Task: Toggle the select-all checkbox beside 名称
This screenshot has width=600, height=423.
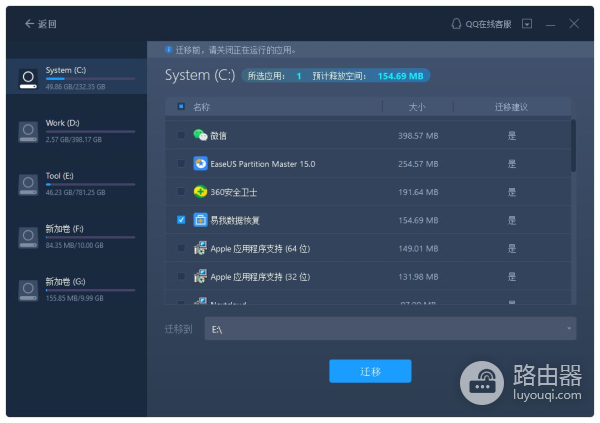Action: click(181, 106)
